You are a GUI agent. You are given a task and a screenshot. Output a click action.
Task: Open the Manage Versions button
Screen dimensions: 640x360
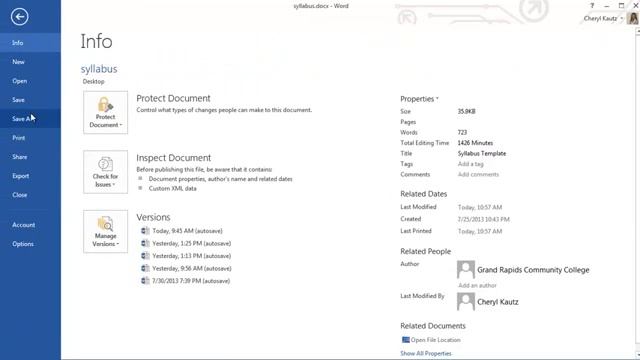(x=105, y=231)
